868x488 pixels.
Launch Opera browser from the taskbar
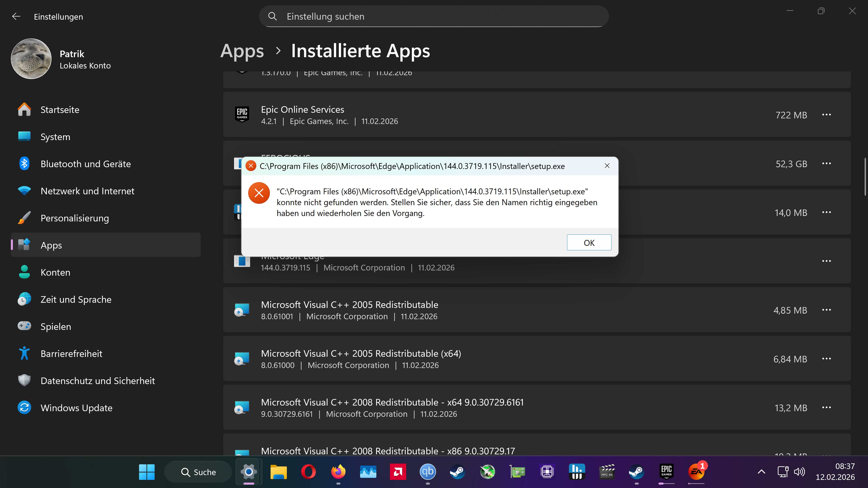click(x=309, y=472)
